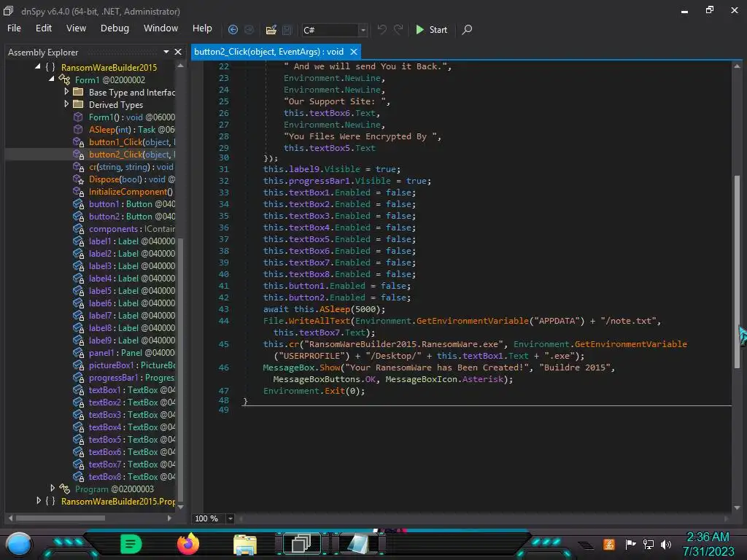Select the Form1() constructor in tree
The height and width of the screenshot is (560, 747).
[131, 117]
